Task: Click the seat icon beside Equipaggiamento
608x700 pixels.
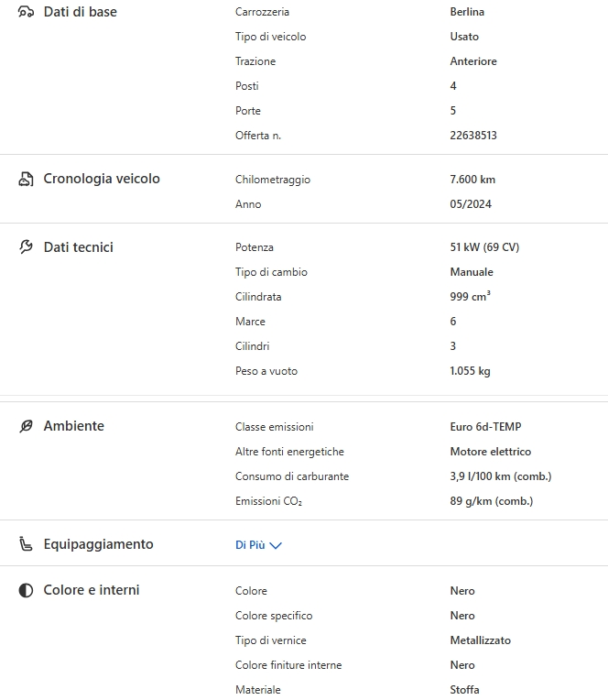Action: (x=26, y=544)
